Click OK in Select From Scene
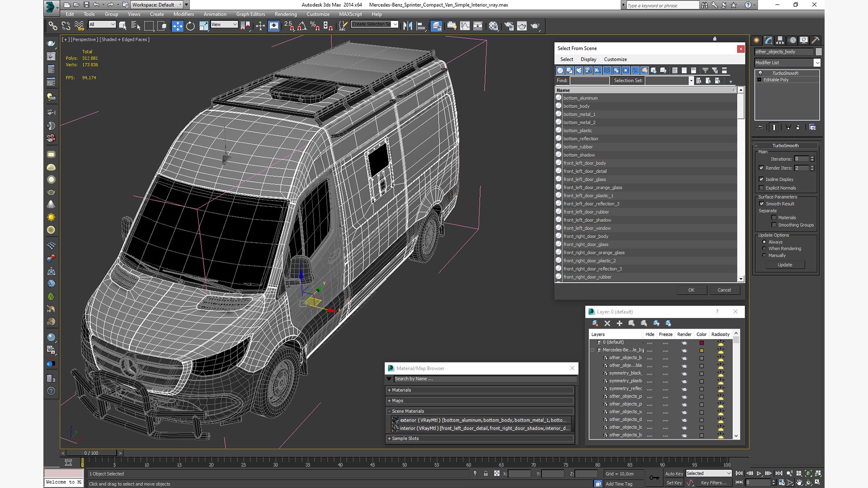This screenshot has width=868, height=488. tap(691, 290)
